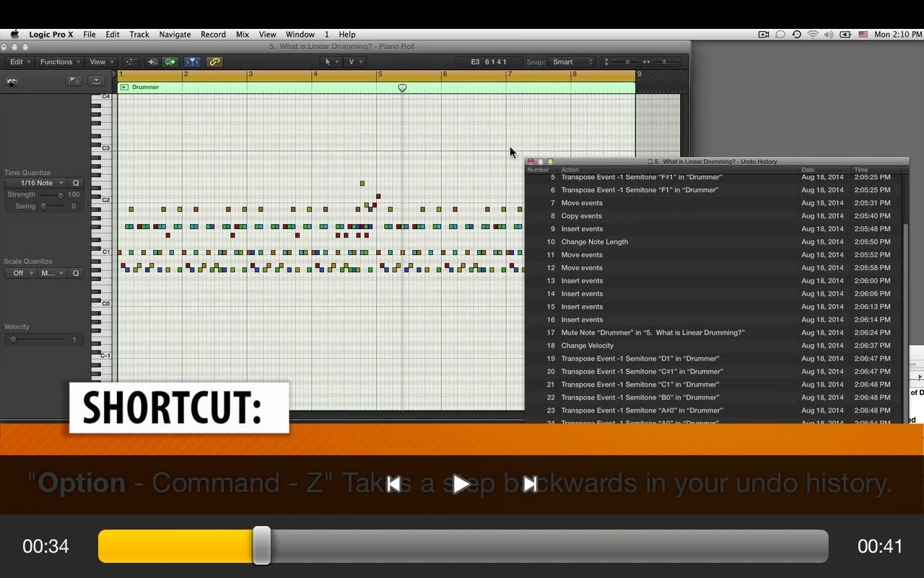The image size is (924, 578).
Task: Click the Drummer region play icon
Action: tap(124, 87)
